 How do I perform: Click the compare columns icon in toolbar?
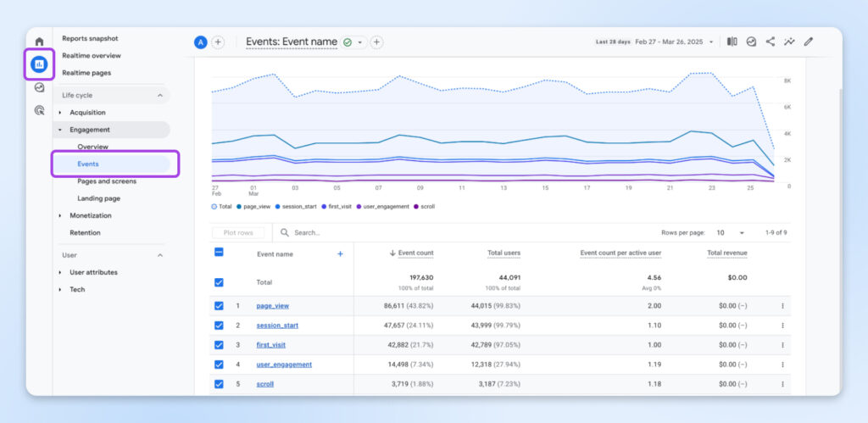(x=732, y=42)
